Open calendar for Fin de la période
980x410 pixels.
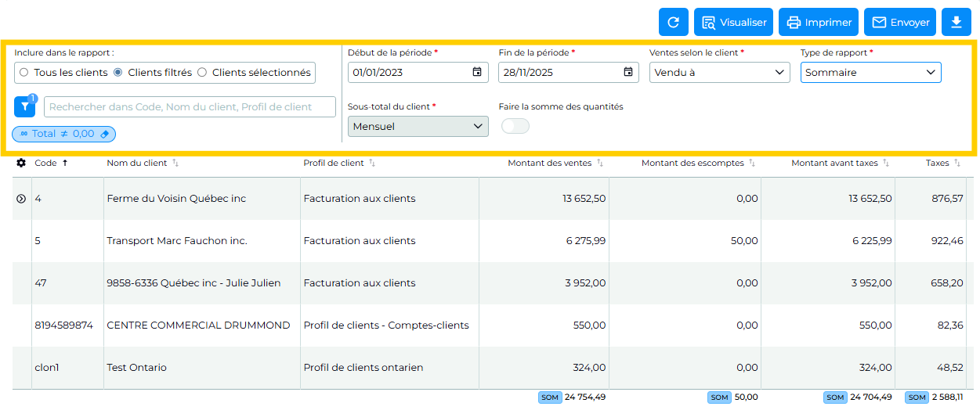tap(628, 73)
